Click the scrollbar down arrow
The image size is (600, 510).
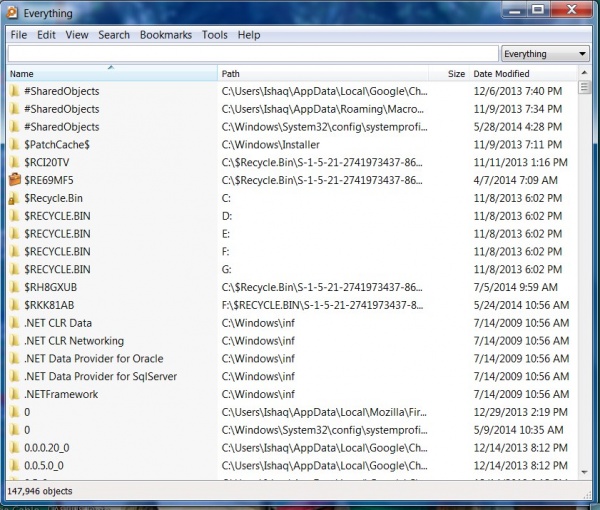[x=584, y=472]
